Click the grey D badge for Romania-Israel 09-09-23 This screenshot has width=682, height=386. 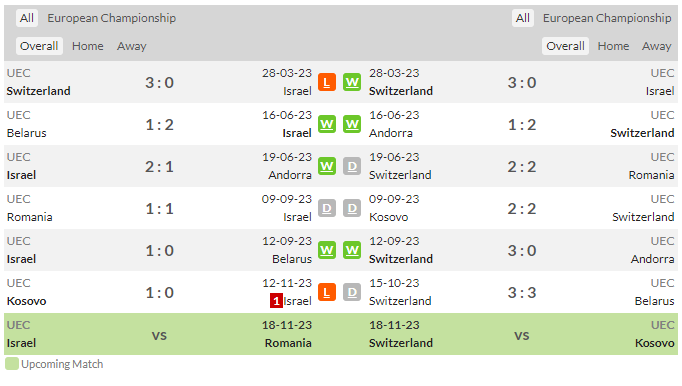click(327, 208)
